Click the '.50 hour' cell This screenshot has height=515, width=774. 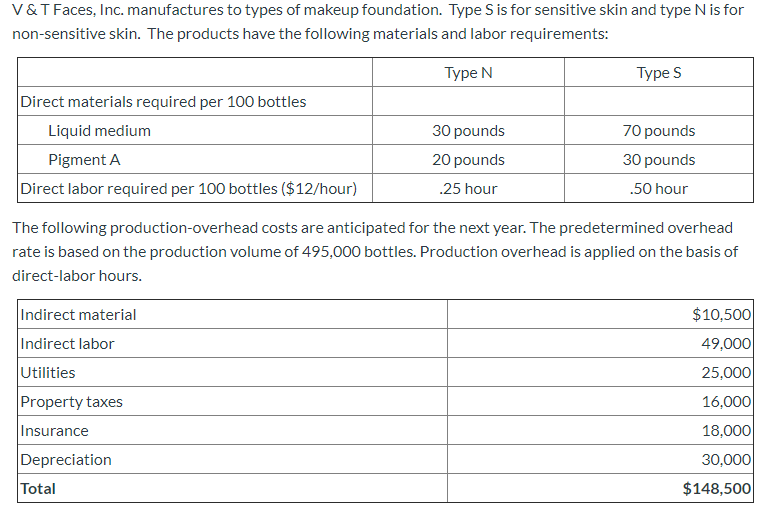pyautogui.click(x=658, y=189)
